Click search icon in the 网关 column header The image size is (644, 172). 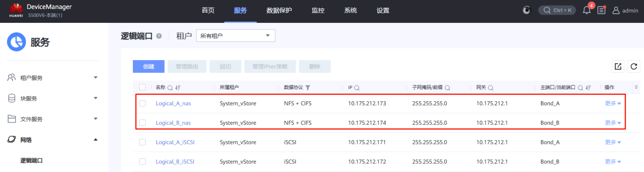(x=491, y=88)
